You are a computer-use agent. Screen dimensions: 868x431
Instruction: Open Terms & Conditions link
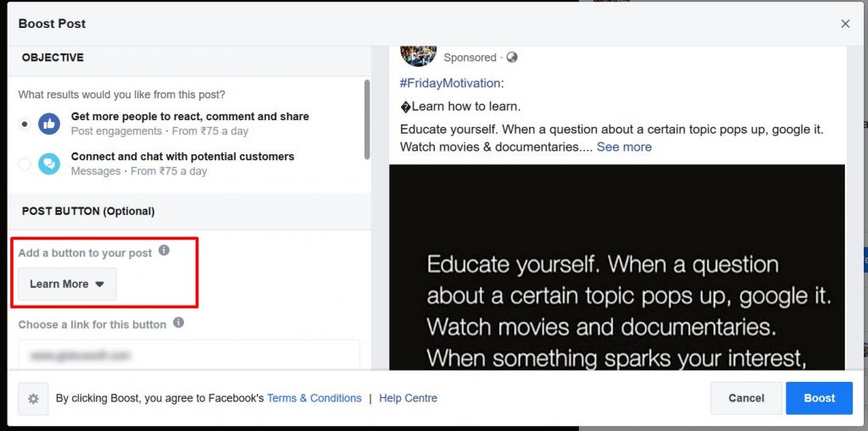pyautogui.click(x=314, y=398)
